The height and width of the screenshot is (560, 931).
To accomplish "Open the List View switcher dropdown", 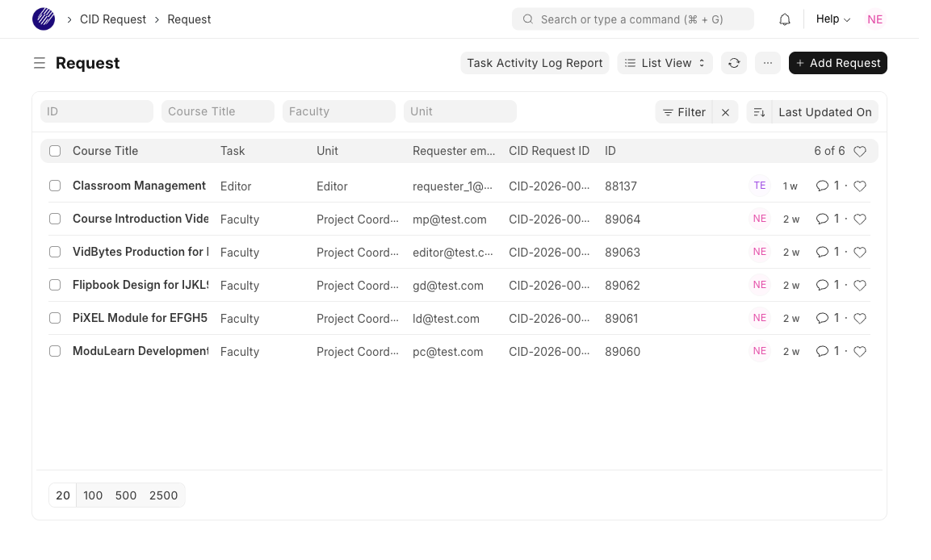I will point(665,63).
